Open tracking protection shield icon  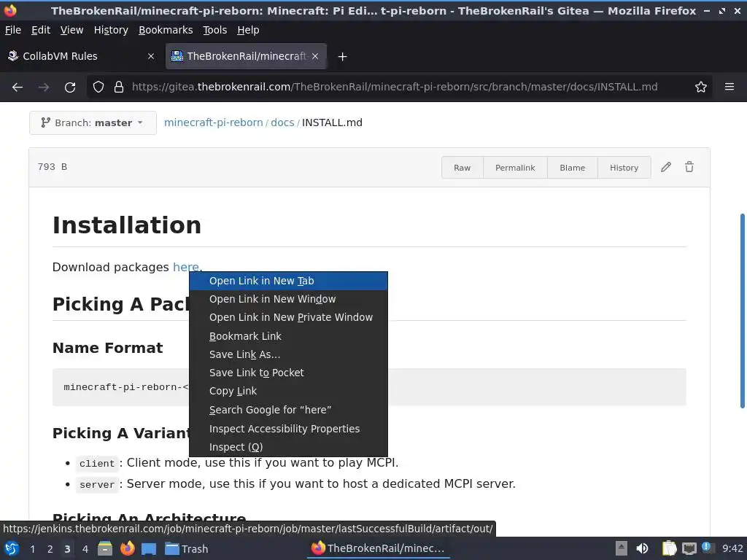tap(98, 87)
